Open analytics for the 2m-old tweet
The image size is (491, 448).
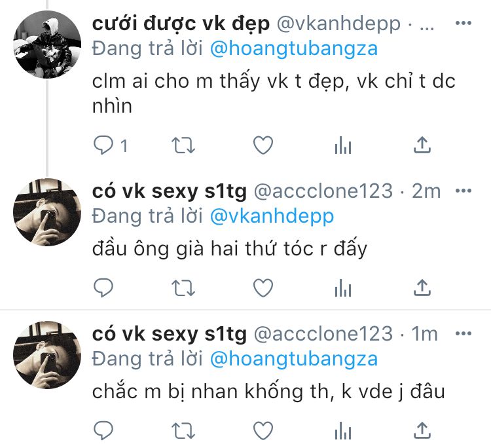click(x=343, y=288)
